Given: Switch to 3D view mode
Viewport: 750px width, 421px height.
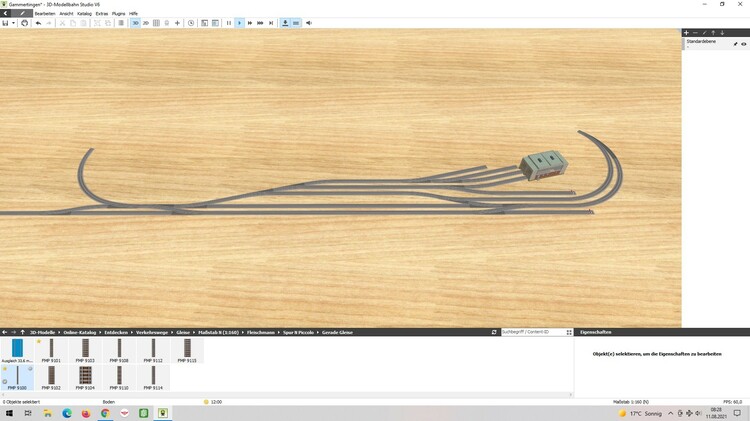Looking at the screenshot, I should tap(135, 23).
